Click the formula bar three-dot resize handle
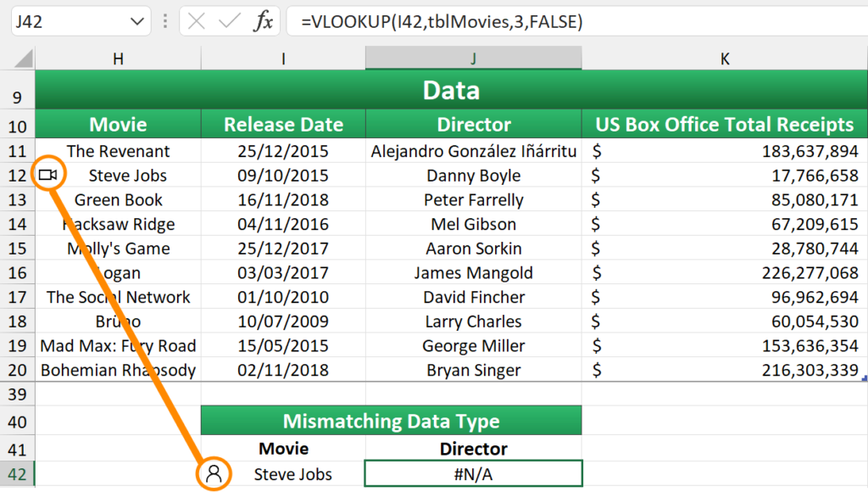 point(164,22)
